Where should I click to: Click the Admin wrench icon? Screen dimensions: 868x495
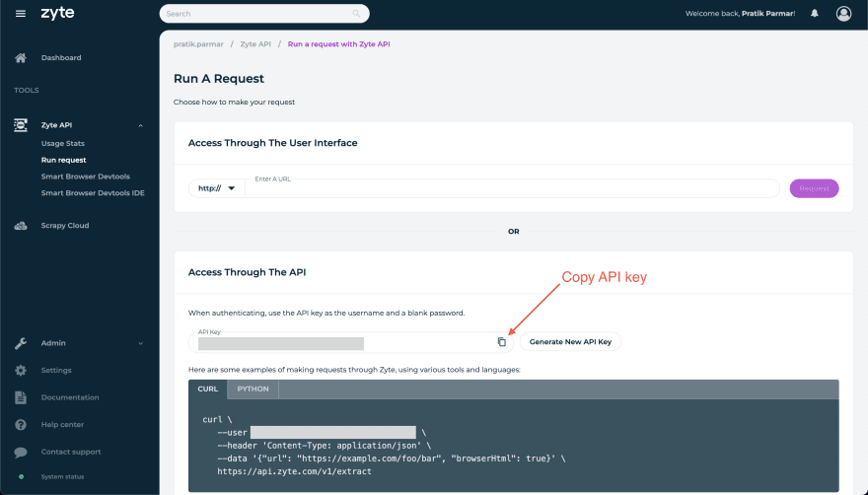(21, 343)
